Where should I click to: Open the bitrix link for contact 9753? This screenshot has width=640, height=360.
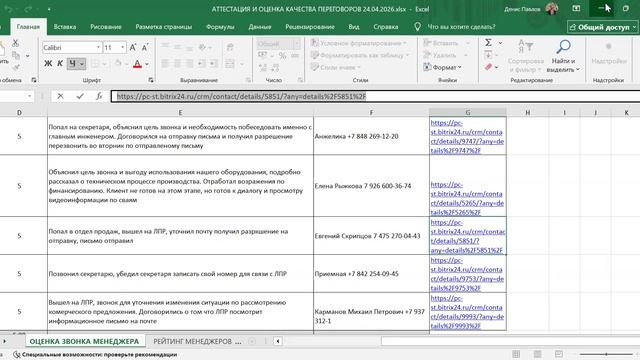point(467,274)
